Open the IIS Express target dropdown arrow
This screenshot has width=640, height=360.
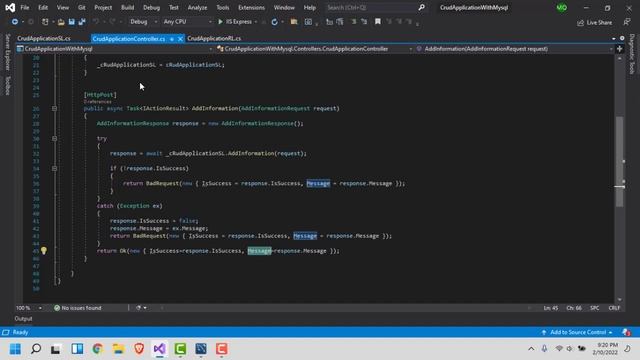[256, 22]
